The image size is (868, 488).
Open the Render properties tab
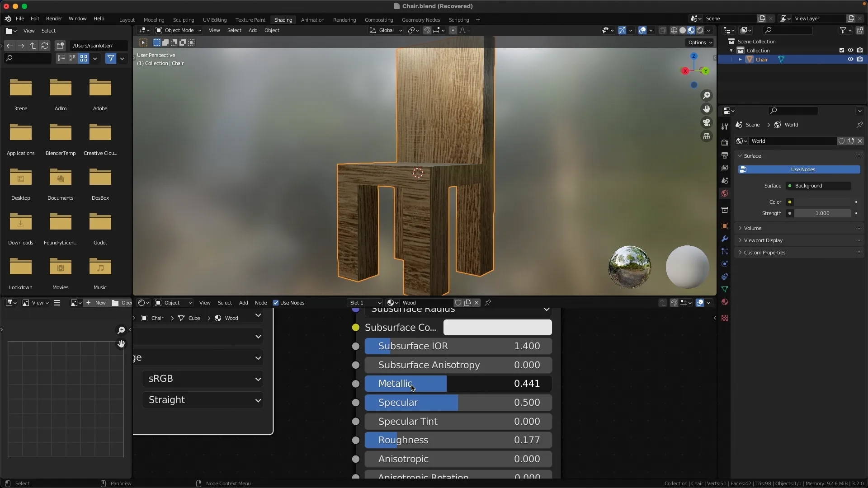[x=725, y=143]
